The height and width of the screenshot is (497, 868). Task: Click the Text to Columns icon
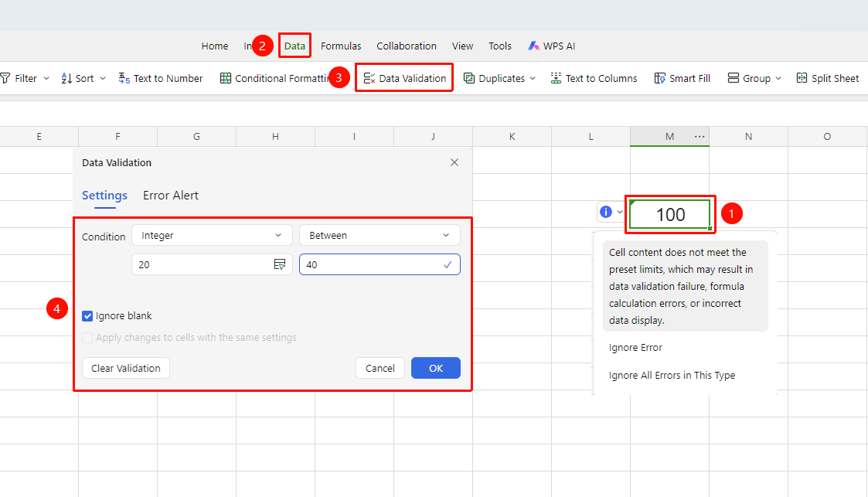(556, 78)
